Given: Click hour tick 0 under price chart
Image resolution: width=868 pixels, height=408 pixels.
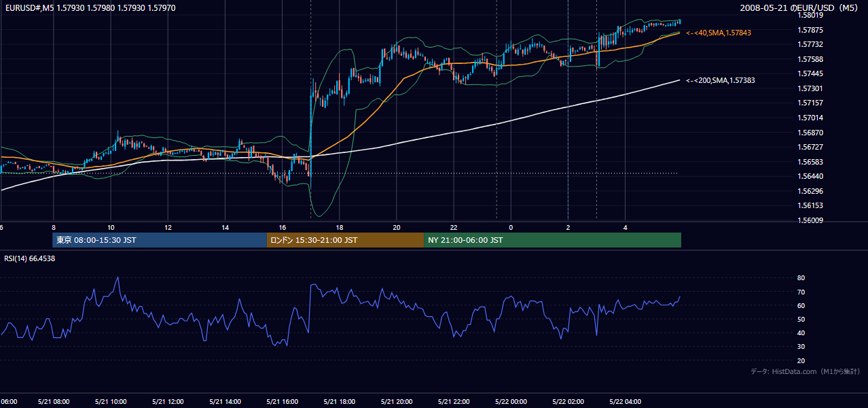Looking at the screenshot, I should 511,228.
